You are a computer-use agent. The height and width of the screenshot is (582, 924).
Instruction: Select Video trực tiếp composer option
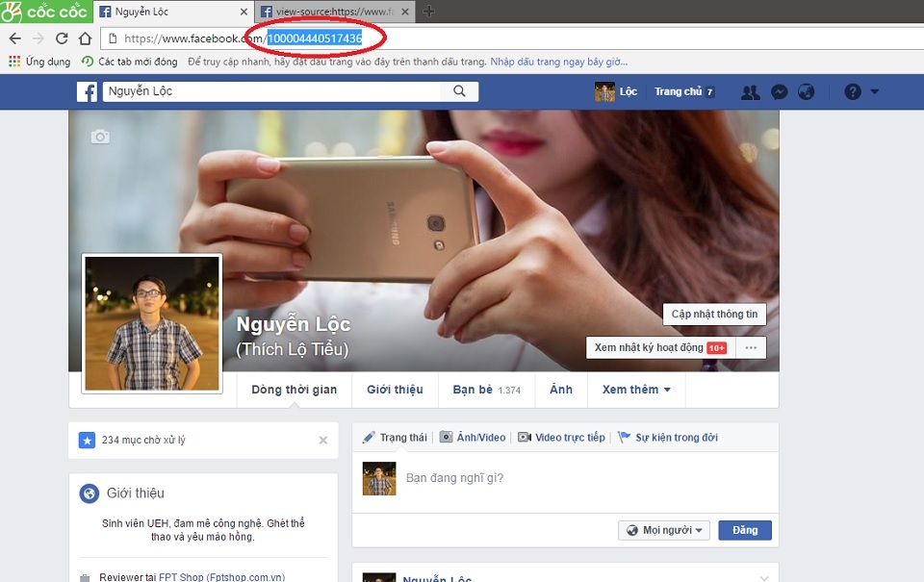[x=561, y=437]
